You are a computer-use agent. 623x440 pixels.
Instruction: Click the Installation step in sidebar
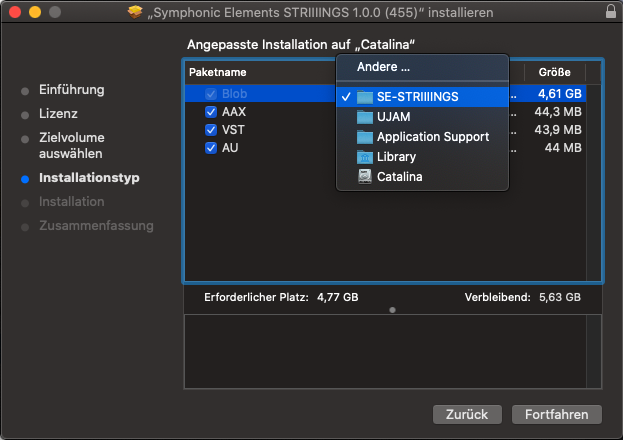coord(72,202)
